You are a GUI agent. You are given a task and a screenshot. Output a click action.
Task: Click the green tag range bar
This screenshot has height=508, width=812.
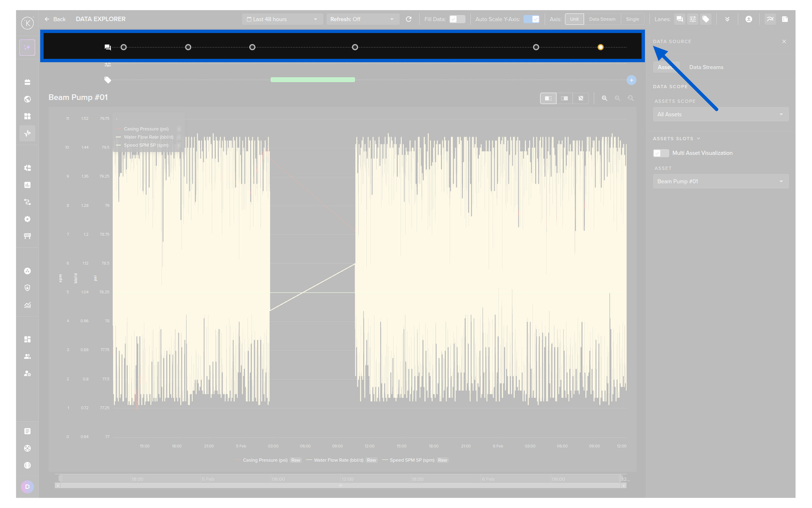(x=313, y=80)
